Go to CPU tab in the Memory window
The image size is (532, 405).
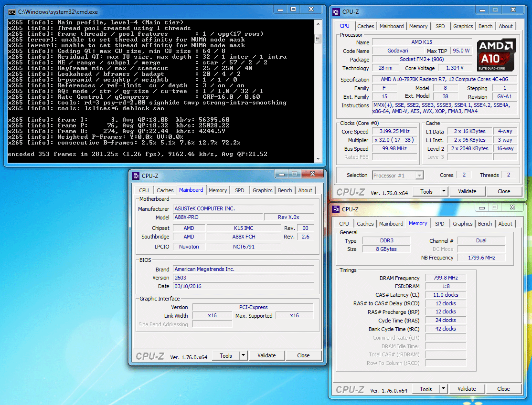point(344,224)
